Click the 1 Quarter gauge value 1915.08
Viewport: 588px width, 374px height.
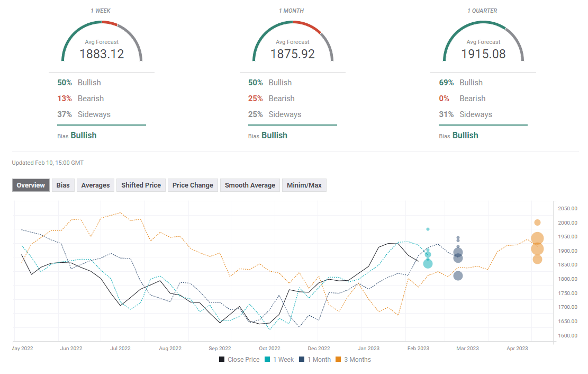point(483,54)
